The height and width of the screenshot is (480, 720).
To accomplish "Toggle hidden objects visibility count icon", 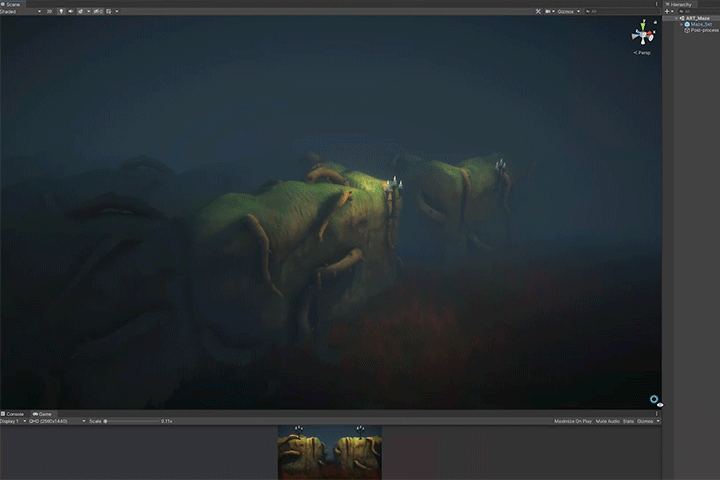I will 98,11.
